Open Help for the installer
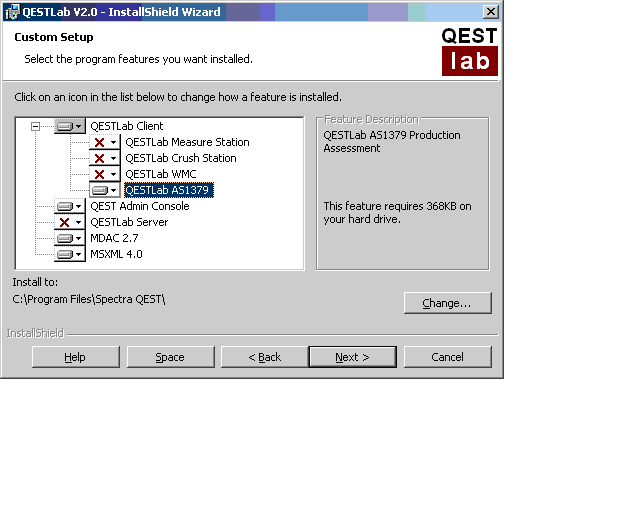Viewport: 640px width, 512px height. pyautogui.click(x=75, y=357)
